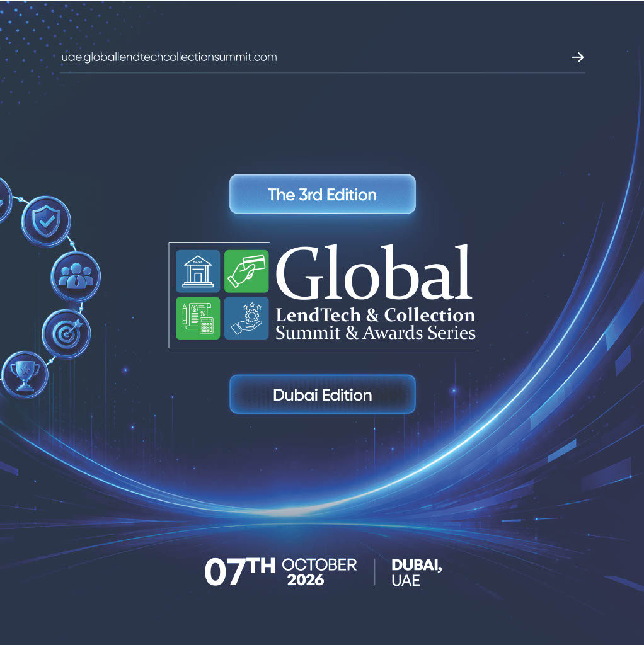
Task: Click the target with arrow icon
Action: [x=66, y=334]
